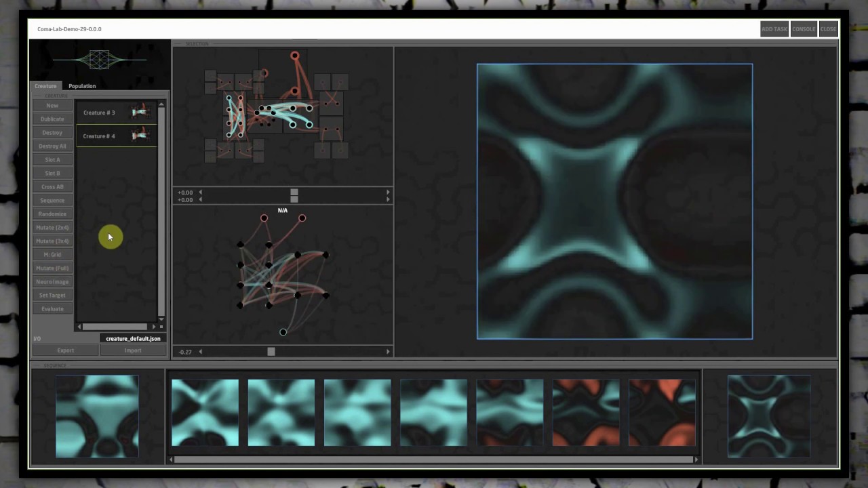Click the Destroy button
The height and width of the screenshot is (488, 868).
pos(52,133)
